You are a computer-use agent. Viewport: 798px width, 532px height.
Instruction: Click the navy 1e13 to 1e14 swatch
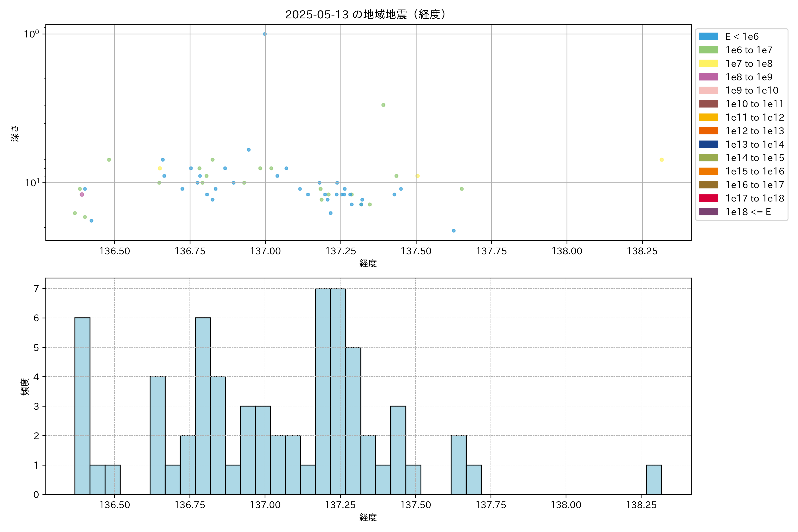(708, 144)
